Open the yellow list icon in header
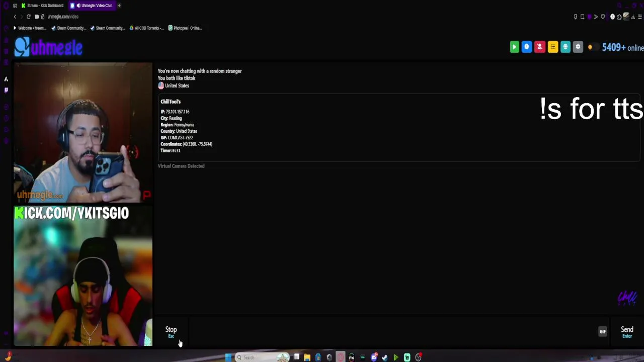Image resolution: width=644 pixels, height=362 pixels. (552, 47)
